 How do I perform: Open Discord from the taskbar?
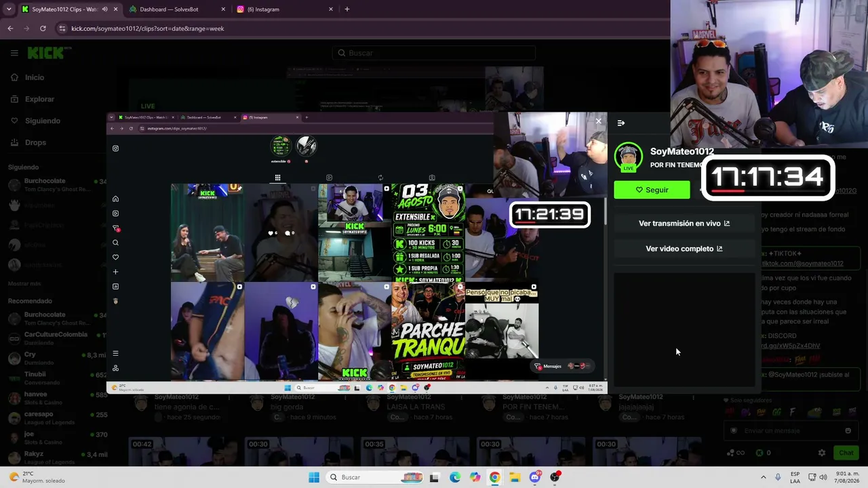(x=534, y=477)
